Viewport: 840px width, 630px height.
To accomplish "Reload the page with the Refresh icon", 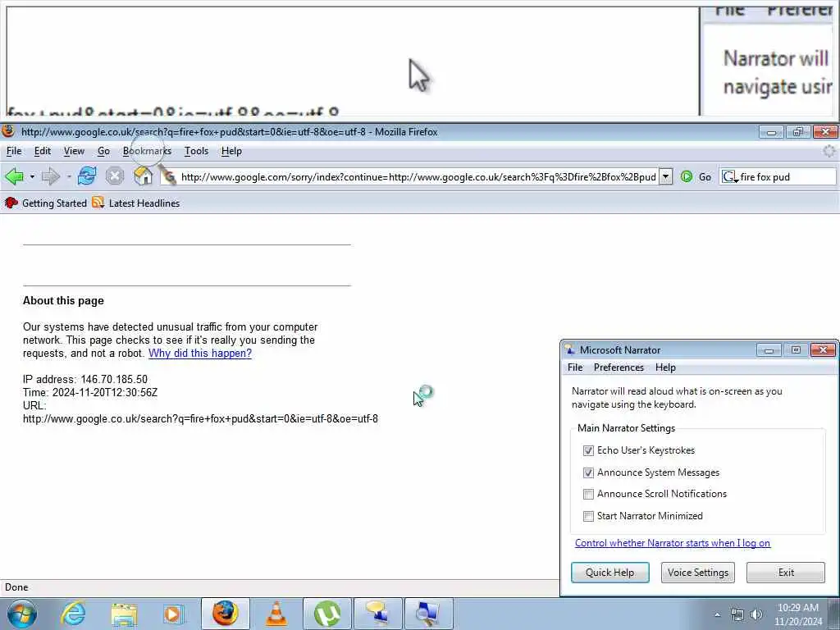I will [x=87, y=176].
